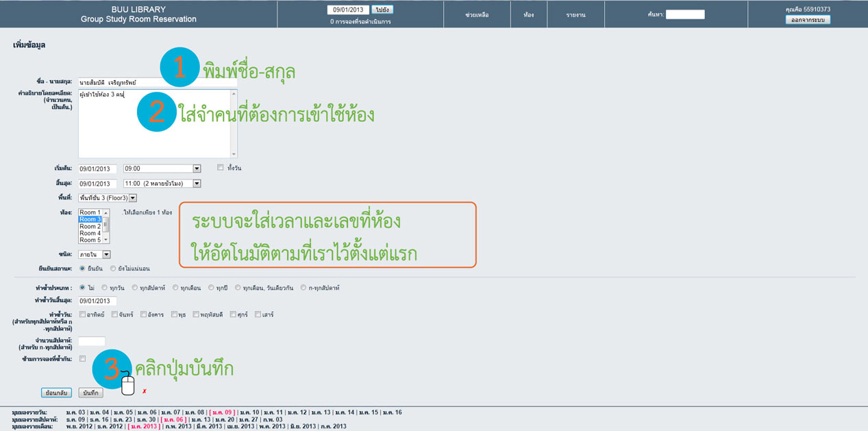Click the ค้นหา search input field
Viewport: 868px width, 431px height.
pyautogui.click(x=685, y=14)
